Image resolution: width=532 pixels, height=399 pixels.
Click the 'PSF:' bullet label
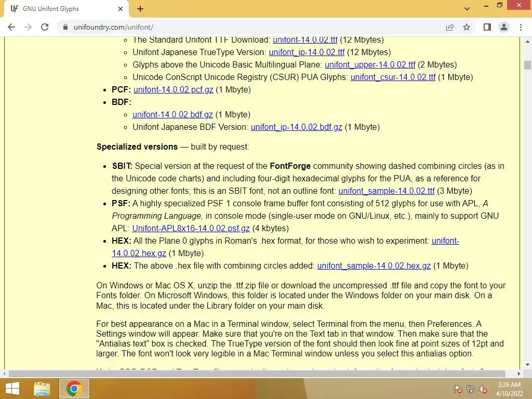click(121, 204)
